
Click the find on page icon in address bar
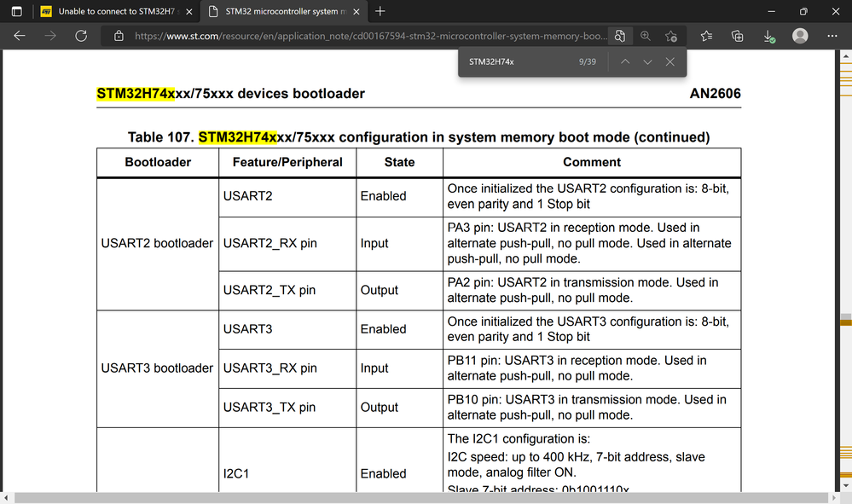click(619, 36)
